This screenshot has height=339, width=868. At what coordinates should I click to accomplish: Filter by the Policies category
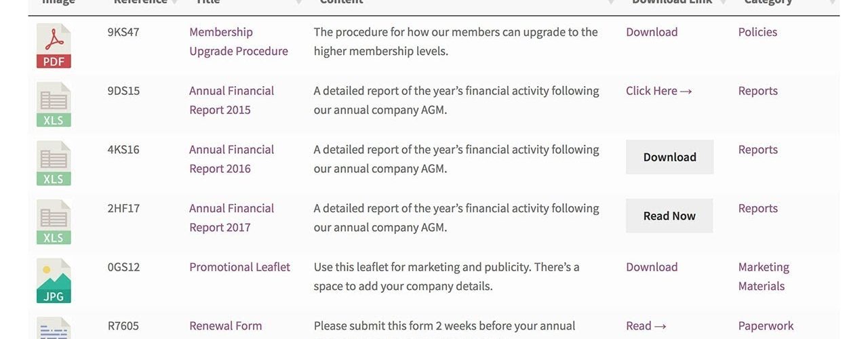click(757, 32)
